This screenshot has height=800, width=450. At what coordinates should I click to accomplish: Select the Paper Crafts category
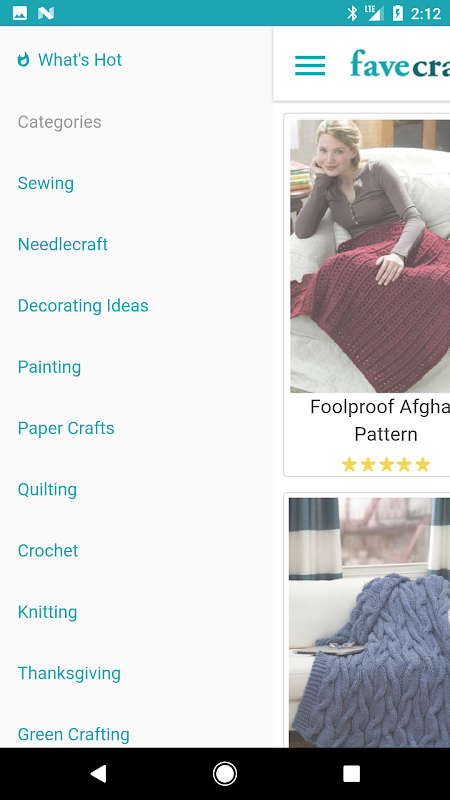(66, 428)
